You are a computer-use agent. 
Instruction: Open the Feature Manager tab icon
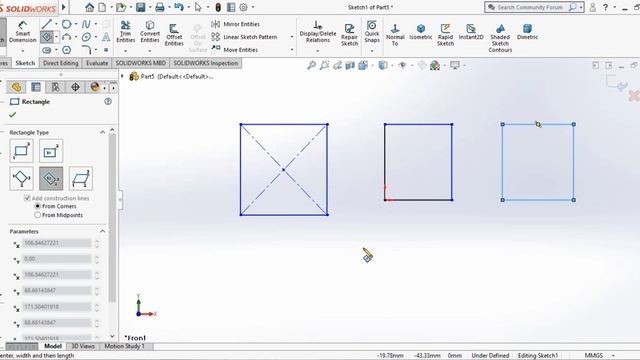(x=16, y=87)
